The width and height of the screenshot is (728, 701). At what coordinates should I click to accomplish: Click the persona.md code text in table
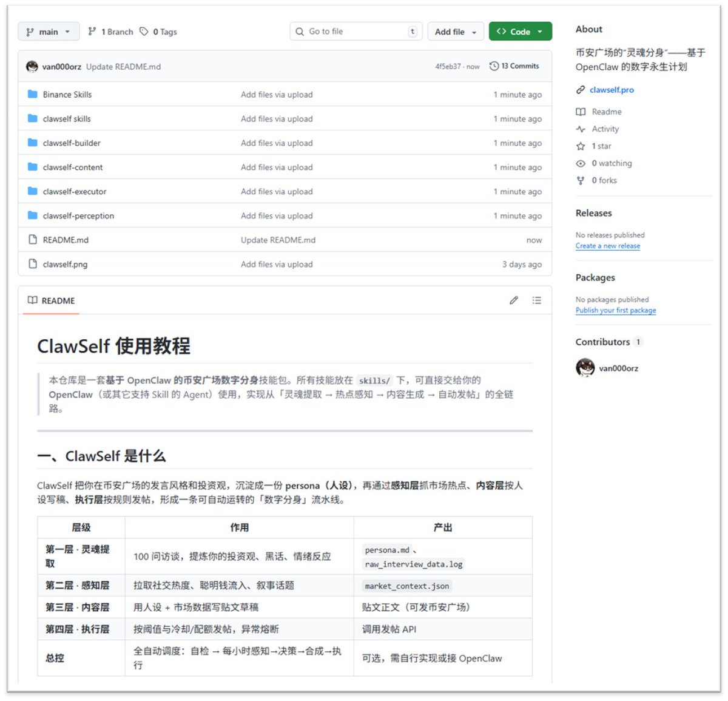(x=387, y=550)
